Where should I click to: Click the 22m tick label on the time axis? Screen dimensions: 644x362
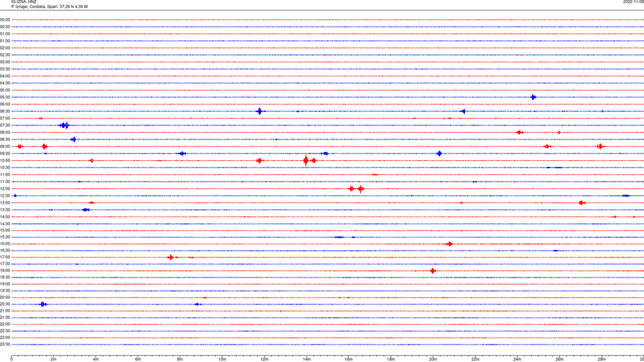475,359
